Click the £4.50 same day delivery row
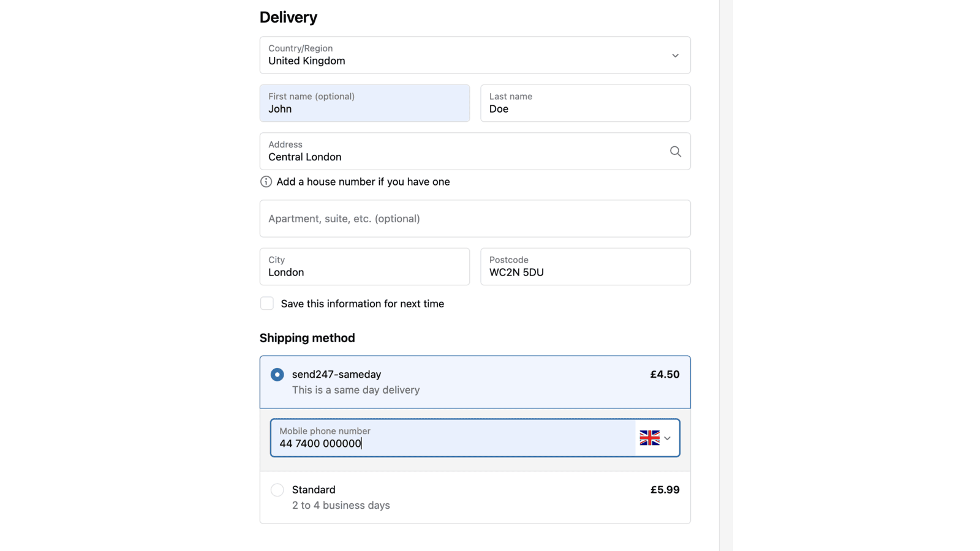Image resolution: width=980 pixels, height=551 pixels. pos(475,382)
